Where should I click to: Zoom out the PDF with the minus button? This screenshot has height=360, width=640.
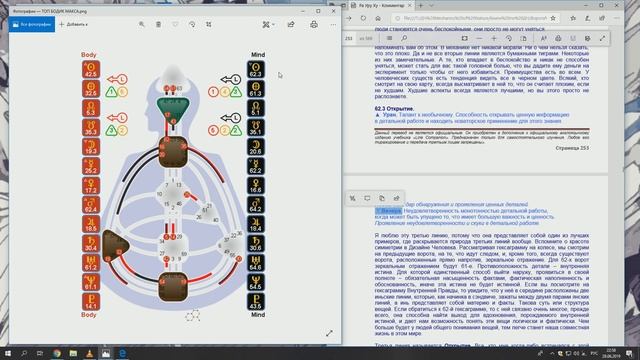pos(479,38)
